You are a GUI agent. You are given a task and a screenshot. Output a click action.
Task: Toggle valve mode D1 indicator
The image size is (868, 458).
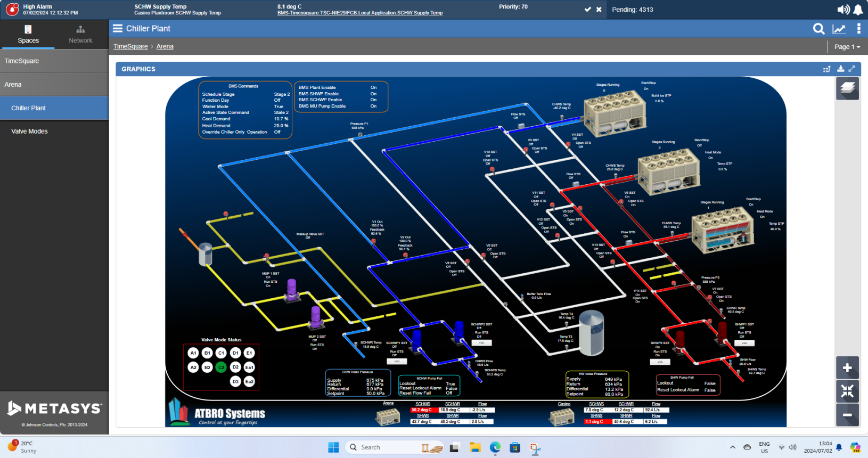coord(235,353)
